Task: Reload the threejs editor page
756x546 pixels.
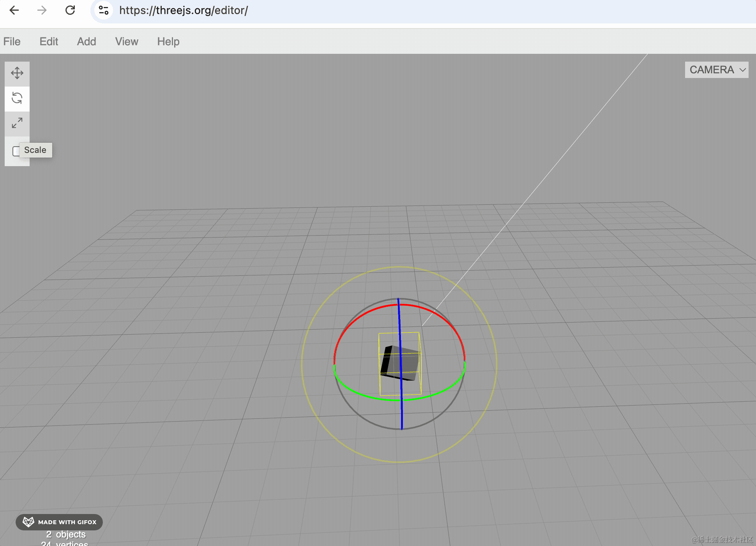Action: [70, 10]
